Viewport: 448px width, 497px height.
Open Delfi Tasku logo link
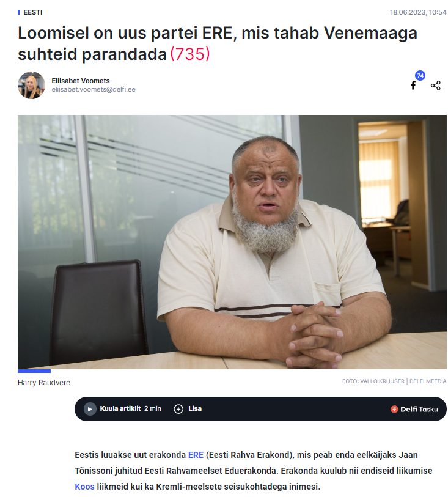pyautogui.click(x=414, y=409)
